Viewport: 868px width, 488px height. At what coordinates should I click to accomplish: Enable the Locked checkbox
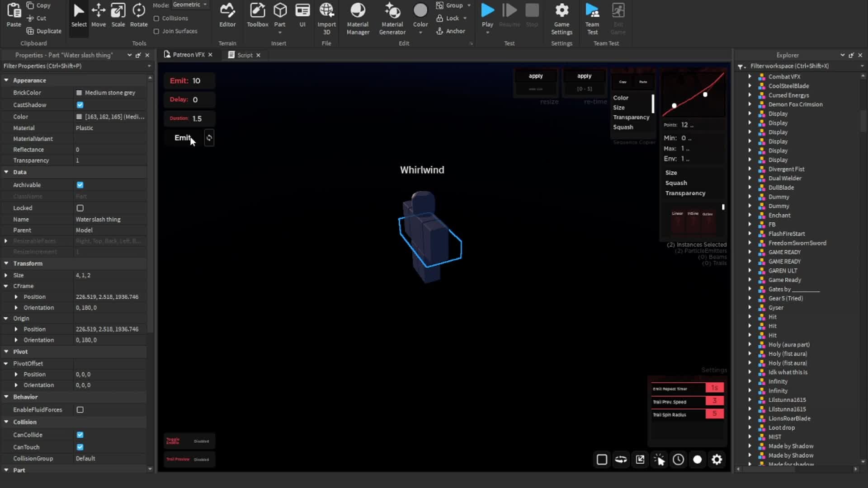pyautogui.click(x=80, y=208)
